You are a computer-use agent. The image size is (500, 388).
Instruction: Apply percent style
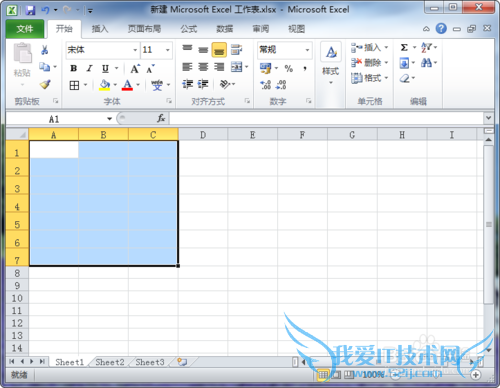click(289, 69)
